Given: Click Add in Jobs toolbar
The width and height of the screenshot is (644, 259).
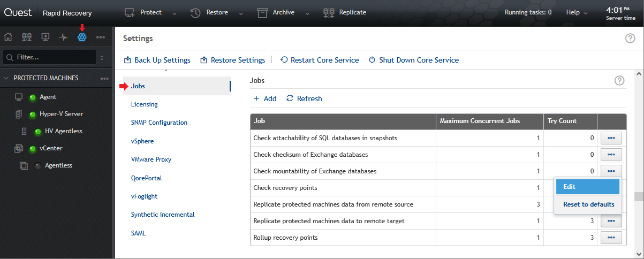Looking at the screenshot, I should pos(265,98).
